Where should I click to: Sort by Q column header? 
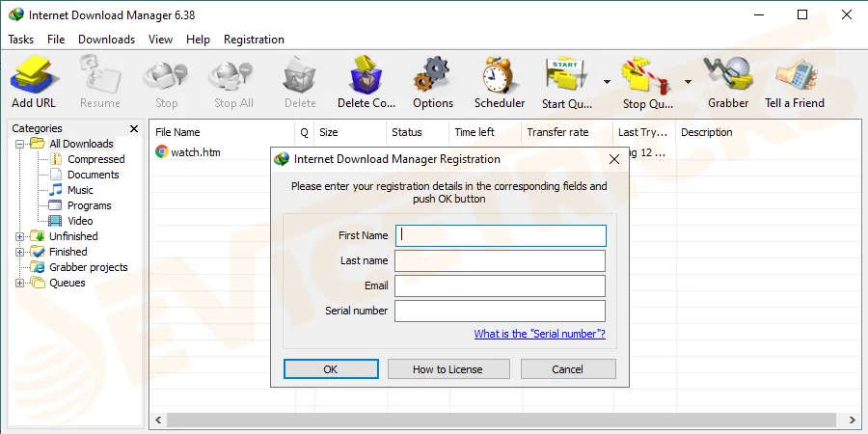305,132
